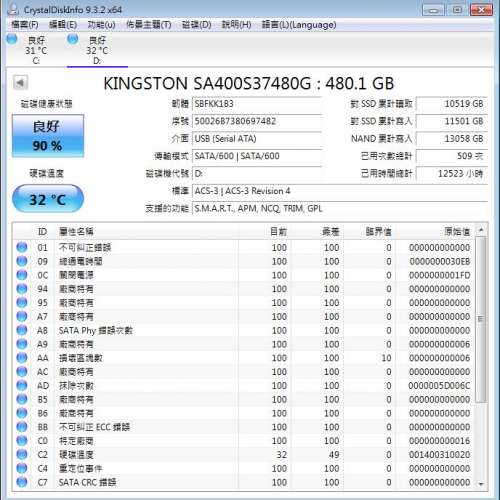Select the C: drive 31 °C tab
This screenshot has width=500, height=500.
36,50
